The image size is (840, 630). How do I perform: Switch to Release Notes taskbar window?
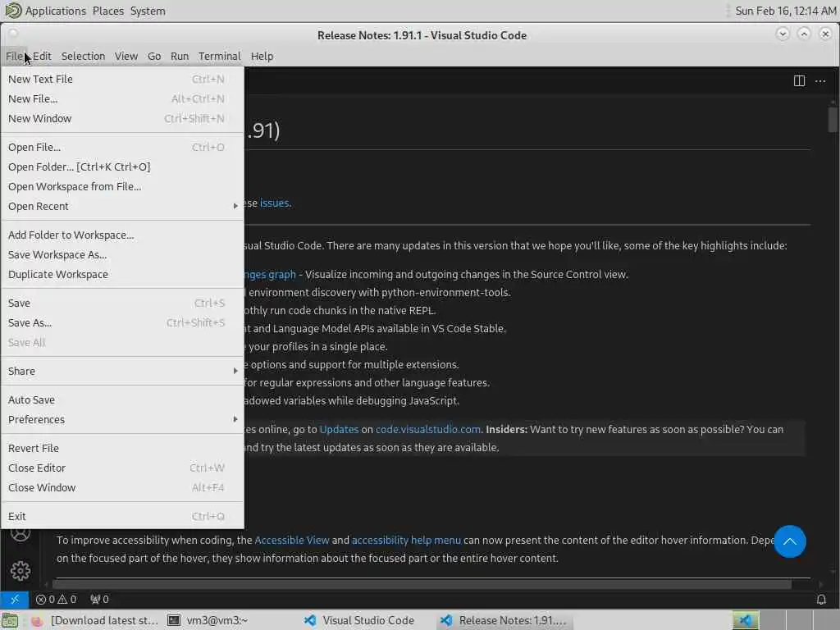click(504, 620)
